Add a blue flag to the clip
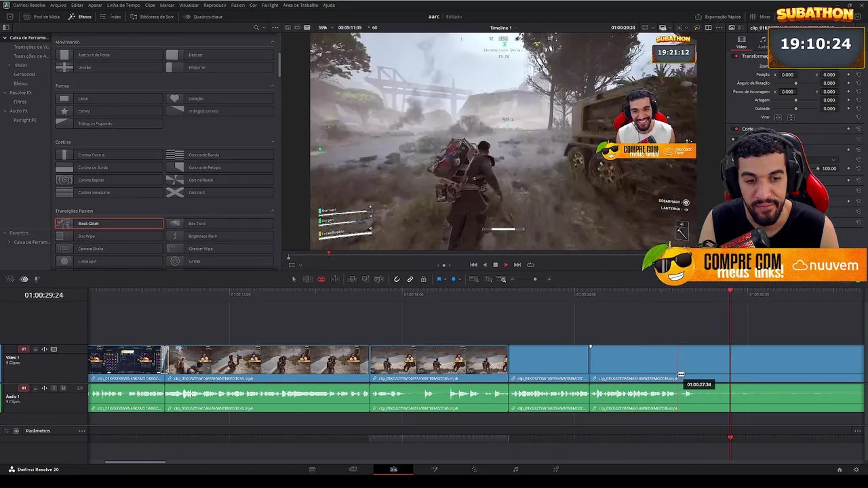The height and width of the screenshot is (488, 868). coord(439,279)
